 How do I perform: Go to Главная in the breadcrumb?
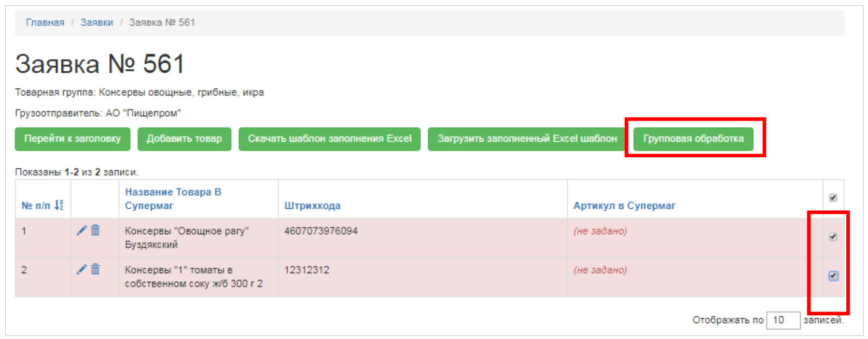pyautogui.click(x=45, y=23)
